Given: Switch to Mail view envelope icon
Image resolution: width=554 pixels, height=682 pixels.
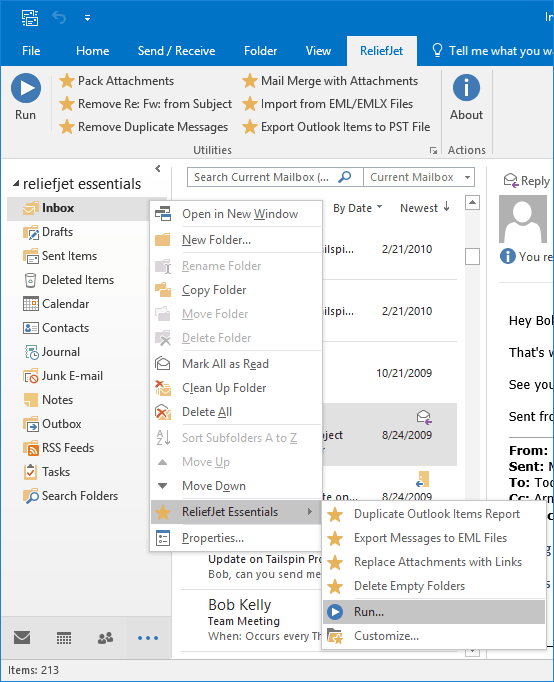Looking at the screenshot, I should [x=22, y=638].
